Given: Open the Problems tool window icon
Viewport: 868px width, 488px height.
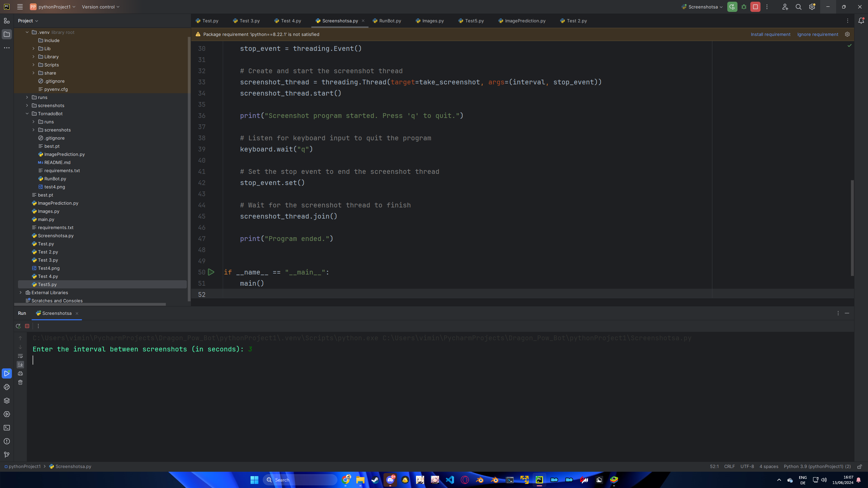Looking at the screenshot, I should tap(7, 441).
